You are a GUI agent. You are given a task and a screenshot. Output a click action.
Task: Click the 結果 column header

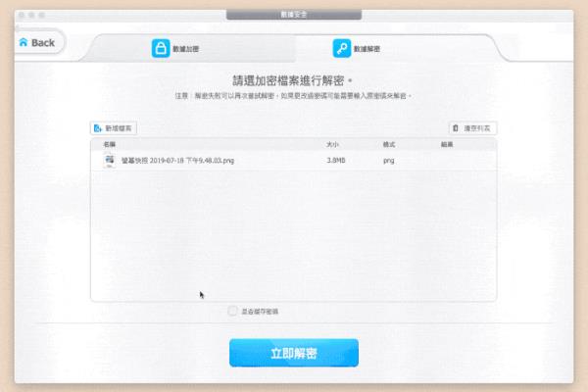tap(446, 144)
